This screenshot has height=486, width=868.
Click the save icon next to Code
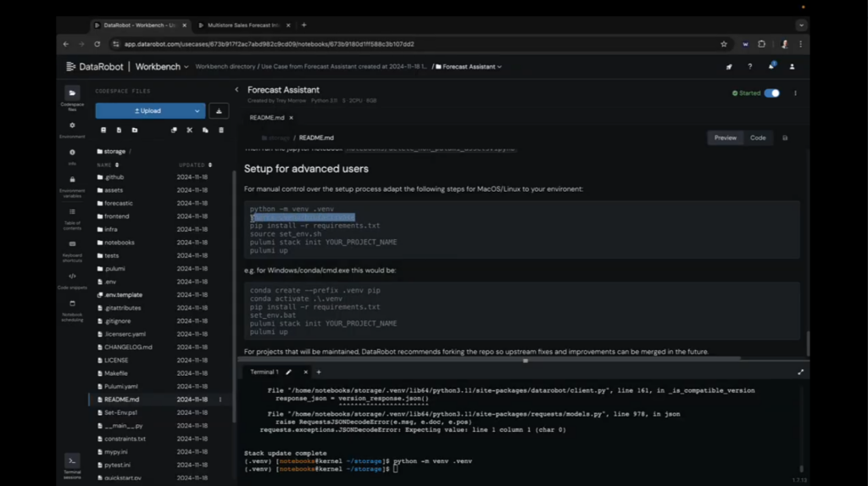tap(785, 138)
